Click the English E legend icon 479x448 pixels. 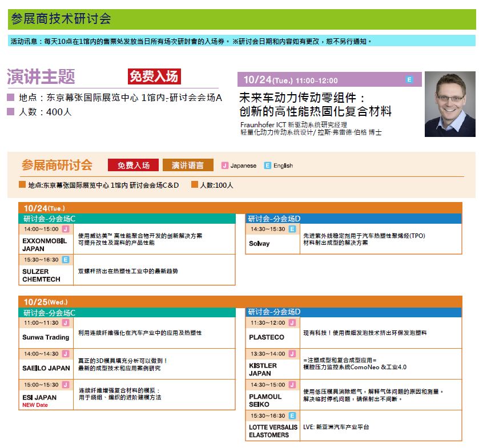(268, 166)
